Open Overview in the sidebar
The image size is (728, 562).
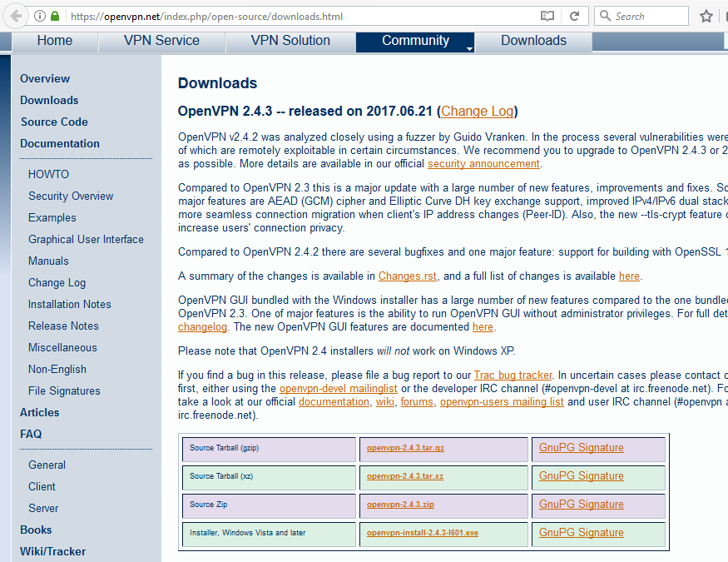[x=45, y=78]
